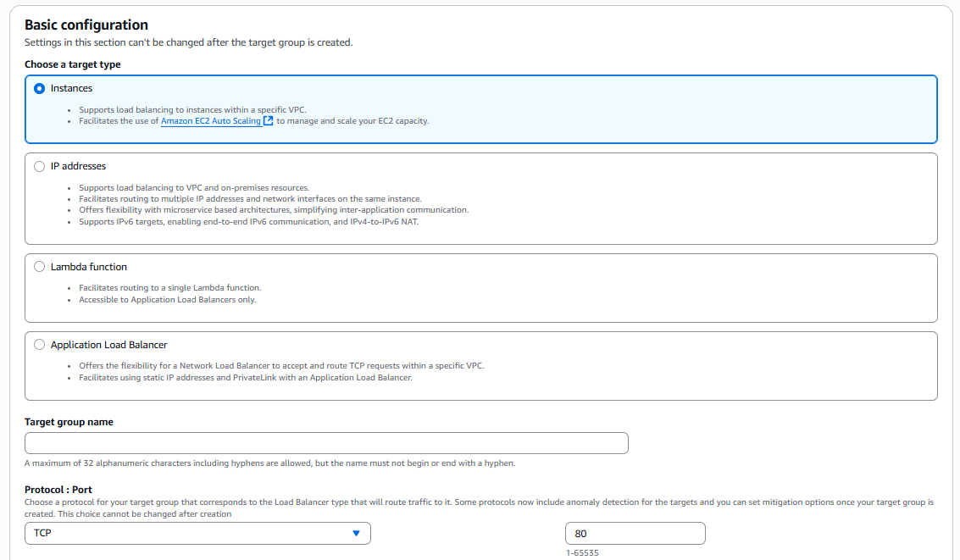Open the TCP protocol dropdown
Image resolution: width=960 pixels, height=560 pixels.
[x=197, y=533]
